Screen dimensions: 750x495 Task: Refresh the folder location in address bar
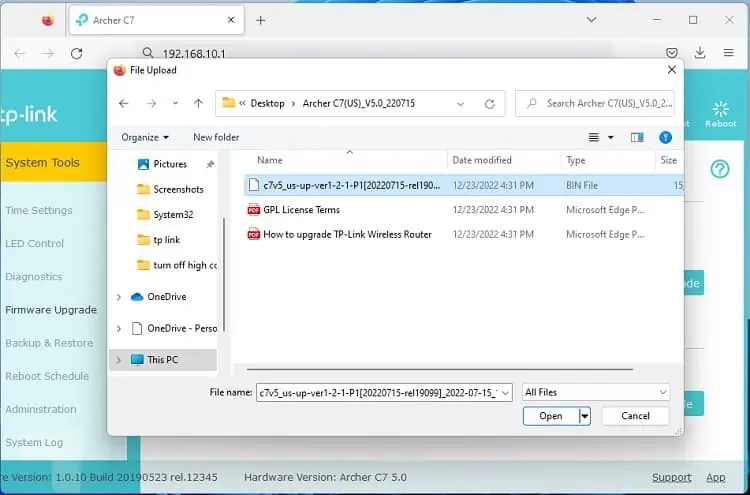pos(489,103)
